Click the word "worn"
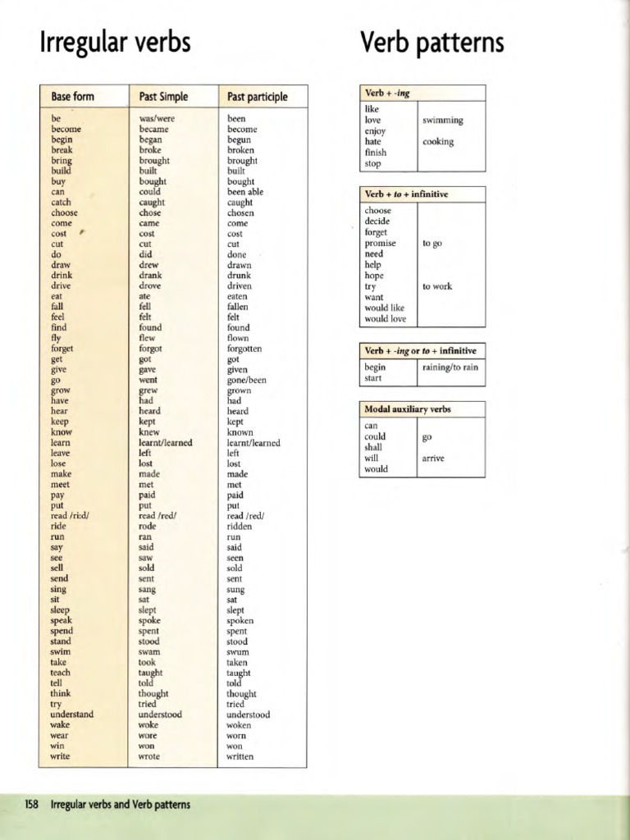Screen dimensions: 630x840 click(237, 736)
